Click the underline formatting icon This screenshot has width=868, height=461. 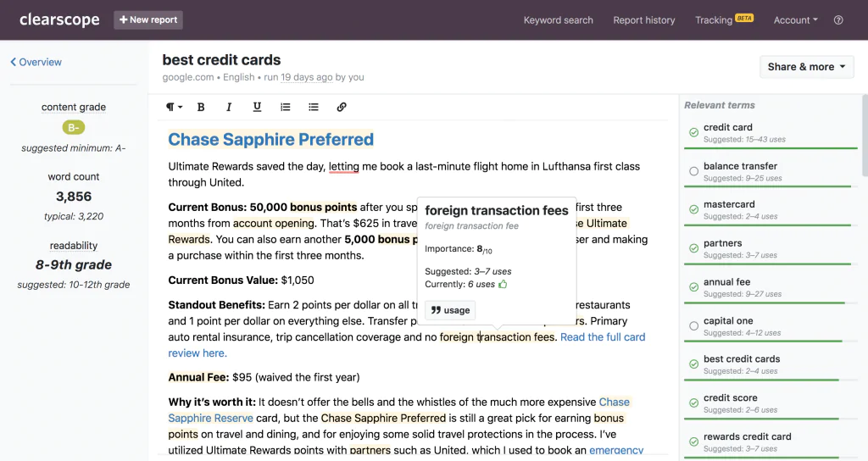tap(257, 108)
